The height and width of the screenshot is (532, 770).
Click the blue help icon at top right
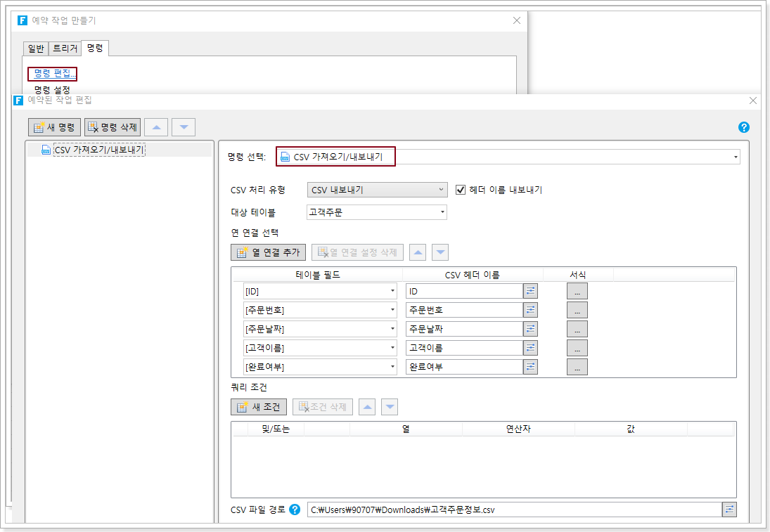coord(744,127)
